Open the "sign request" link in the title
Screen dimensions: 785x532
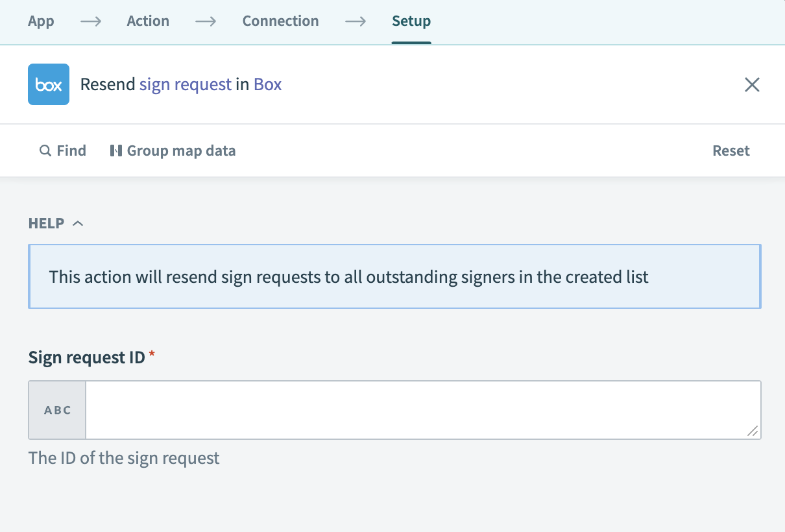[x=185, y=84]
